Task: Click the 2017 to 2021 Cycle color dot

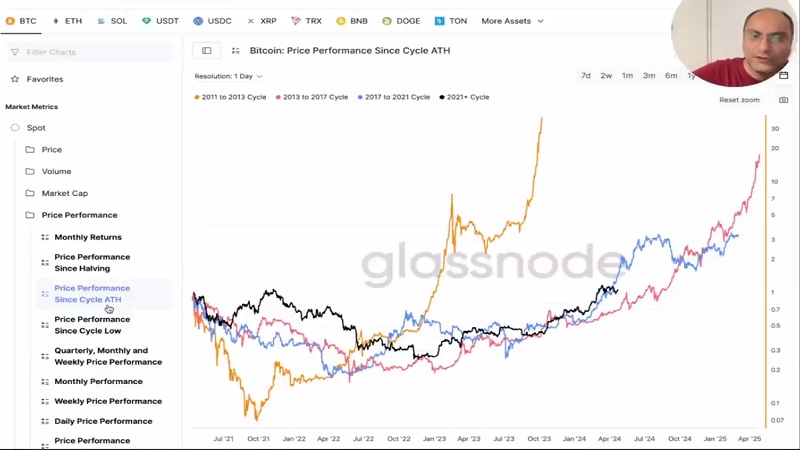Action: point(360,97)
